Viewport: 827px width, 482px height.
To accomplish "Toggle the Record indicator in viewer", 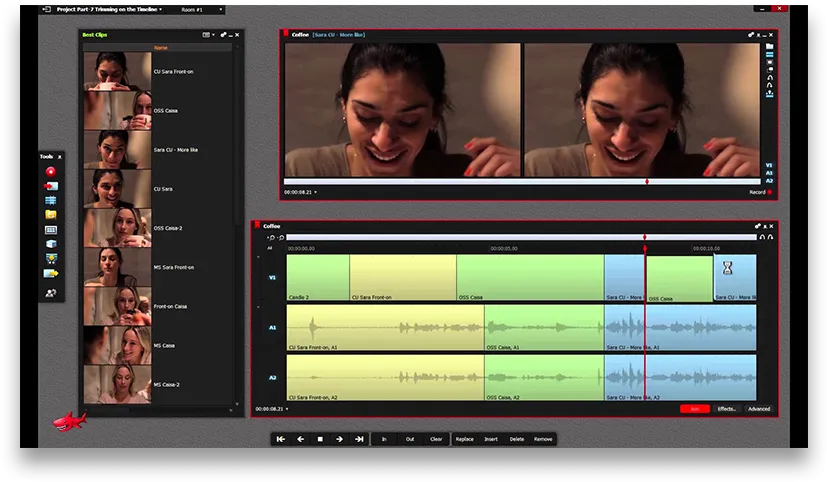I will coord(761,192).
